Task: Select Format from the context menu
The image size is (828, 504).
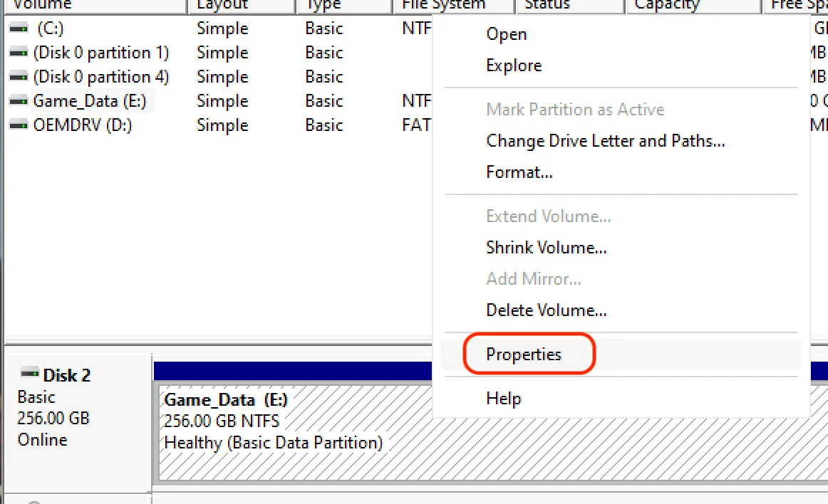Action: pos(519,172)
